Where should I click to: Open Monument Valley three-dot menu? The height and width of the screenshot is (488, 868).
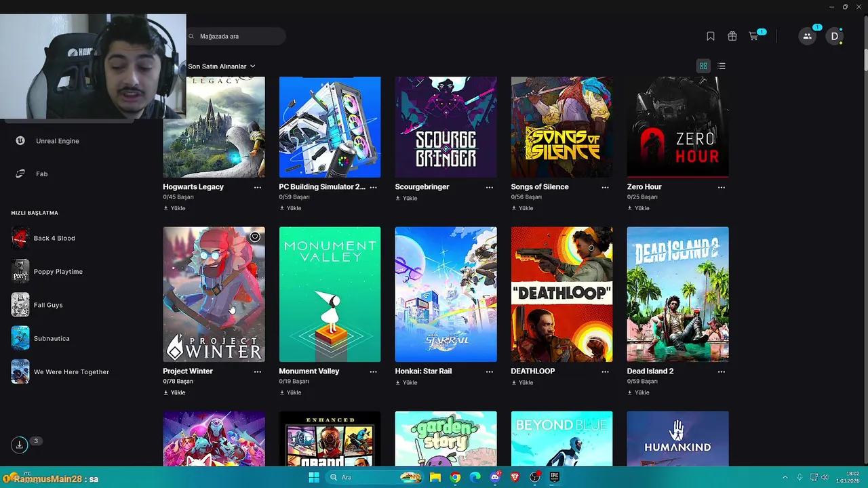(374, 371)
